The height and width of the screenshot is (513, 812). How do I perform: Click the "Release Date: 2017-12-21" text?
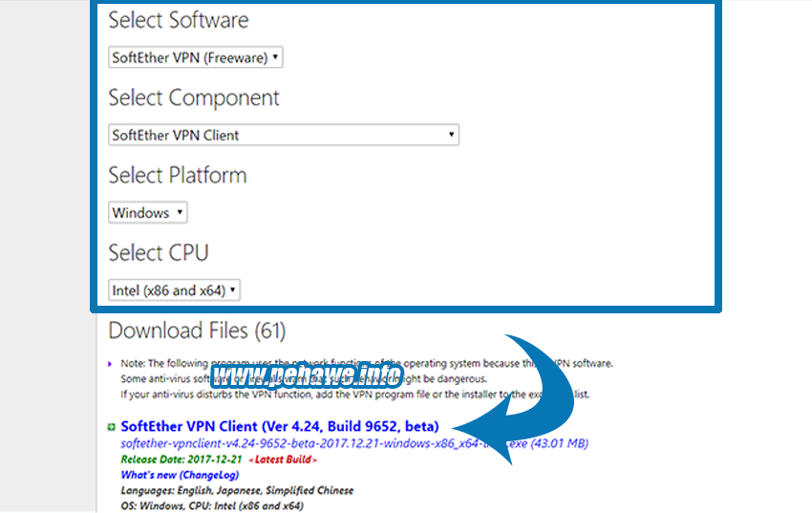tap(182, 460)
